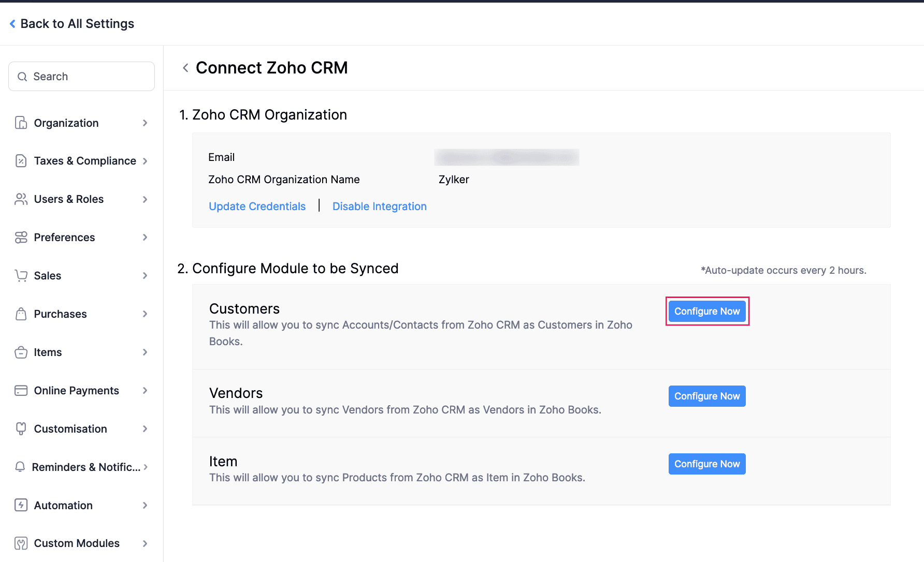This screenshot has width=924, height=562.
Task: Select the Customisation paint icon
Action: pyautogui.click(x=21, y=428)
